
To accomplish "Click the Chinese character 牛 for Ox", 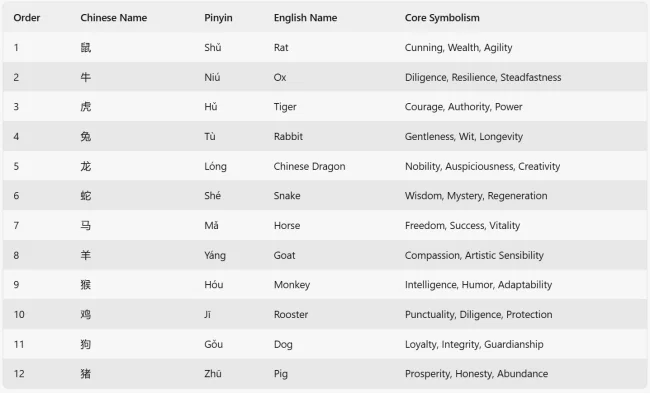I will pos(86,77).
